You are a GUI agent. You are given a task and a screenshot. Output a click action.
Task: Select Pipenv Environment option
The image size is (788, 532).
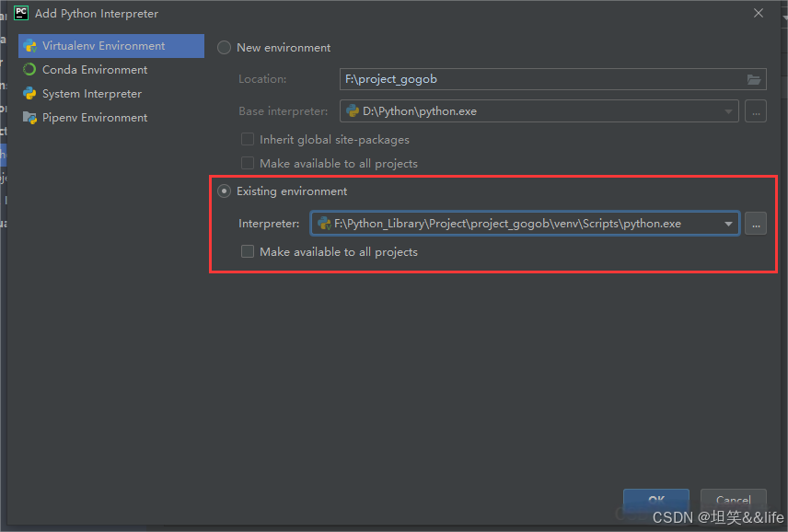tap(111, 118)
